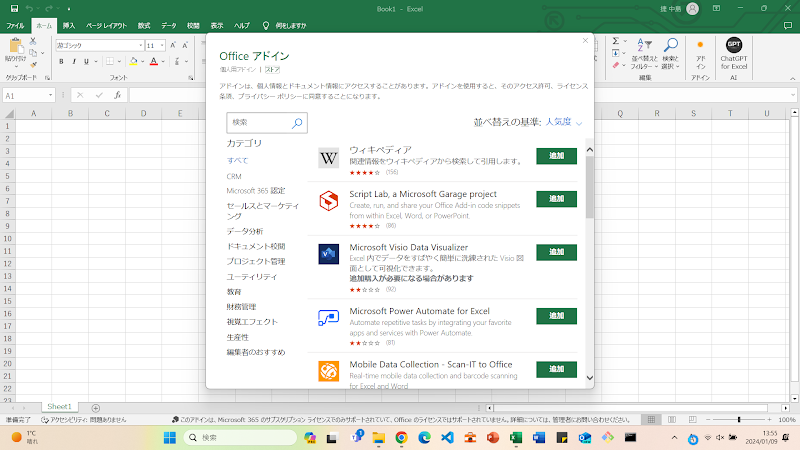Click the Script Lab logo thumbnail
The height and width of the screenshot is (450, 800).
click(329, 201)
